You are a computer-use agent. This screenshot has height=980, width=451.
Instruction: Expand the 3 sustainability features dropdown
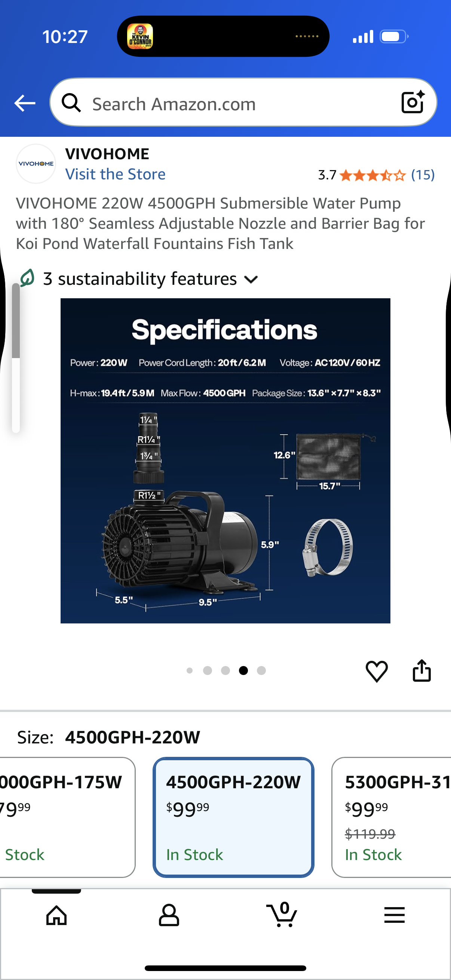[139, 279]
